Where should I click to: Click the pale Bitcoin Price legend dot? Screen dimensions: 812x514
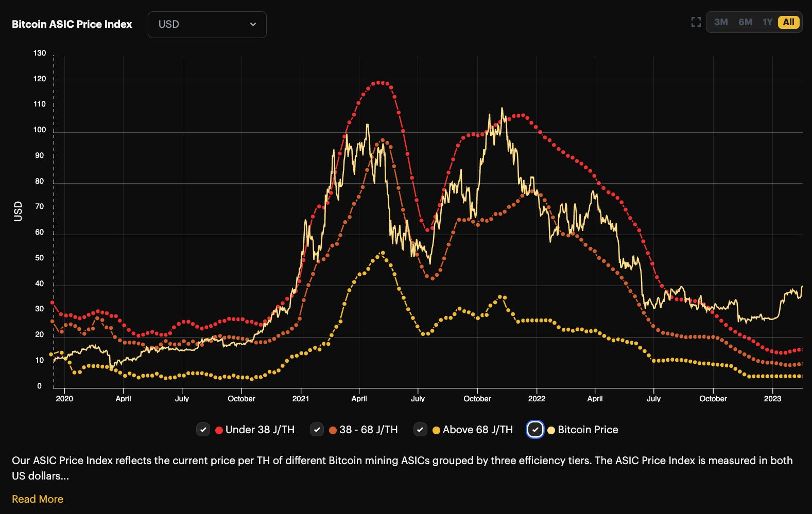pos(551,430)
